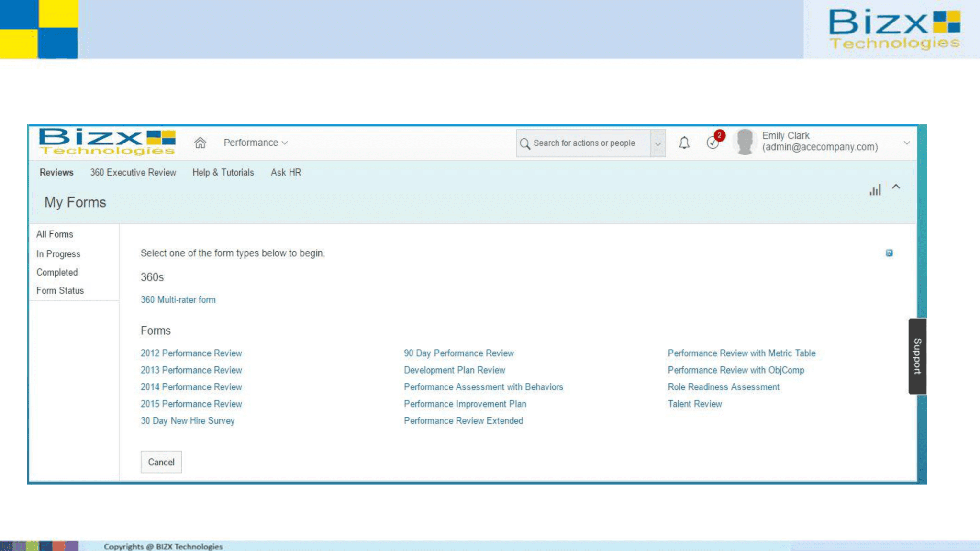
Task: Select In Progress in the left sidebar
Action: pos(58,254)
